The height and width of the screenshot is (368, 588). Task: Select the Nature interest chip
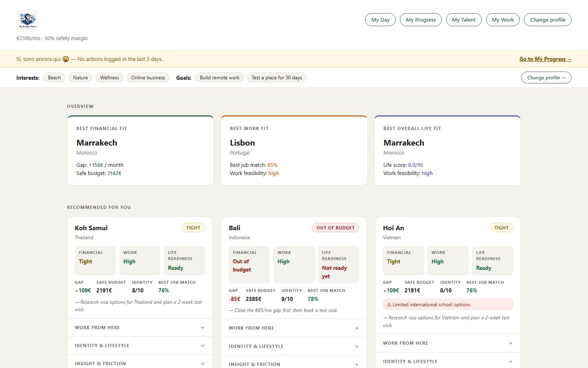80,78
